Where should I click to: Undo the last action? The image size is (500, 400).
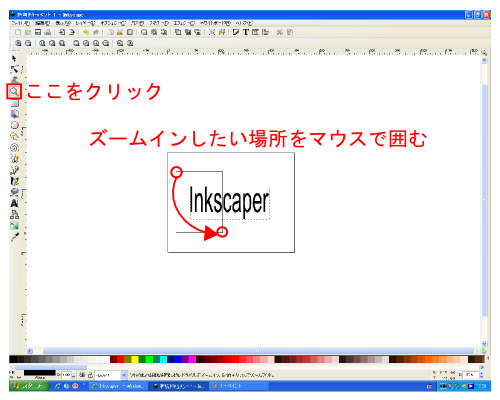click(x=86, y=32)
